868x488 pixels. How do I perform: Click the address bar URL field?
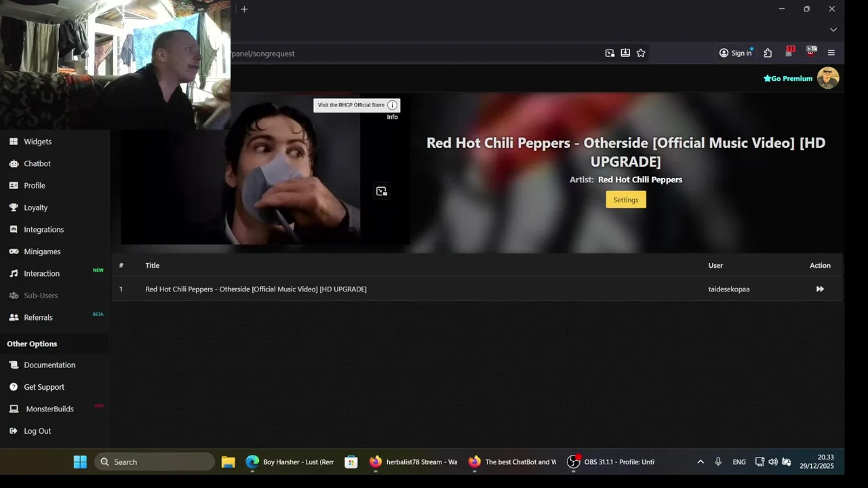click(x=414, y=53)
